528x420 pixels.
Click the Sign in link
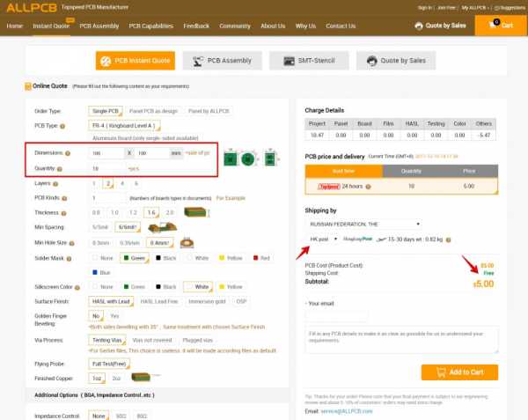tap(424, 8)
